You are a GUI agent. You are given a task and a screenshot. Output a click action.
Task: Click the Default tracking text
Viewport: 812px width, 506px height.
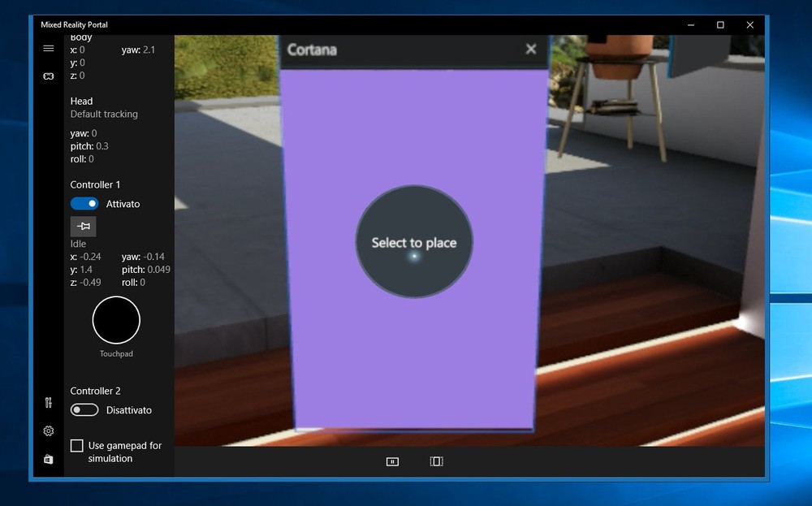click(104, 114)
